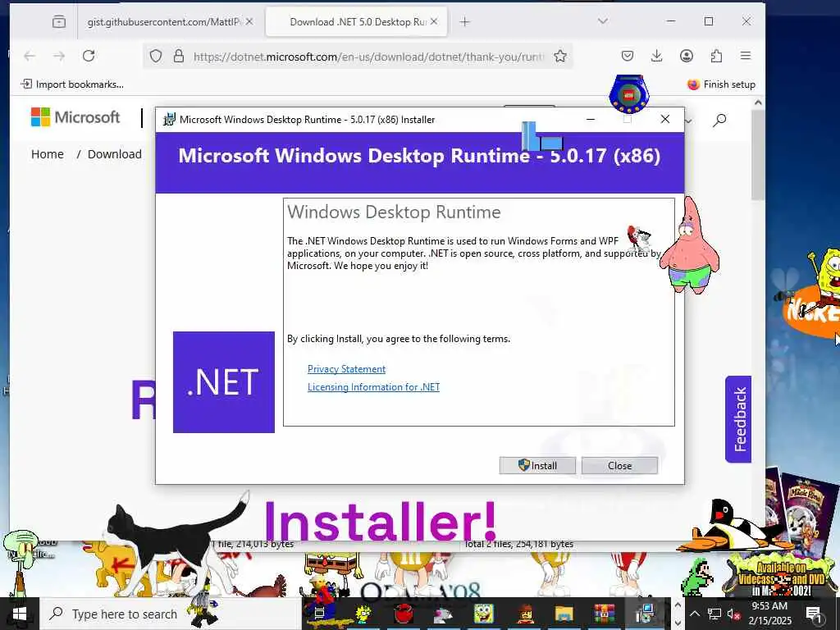840x630 pixels.
Task: Open the network status tray icon
Action: [x=714, y=614]
